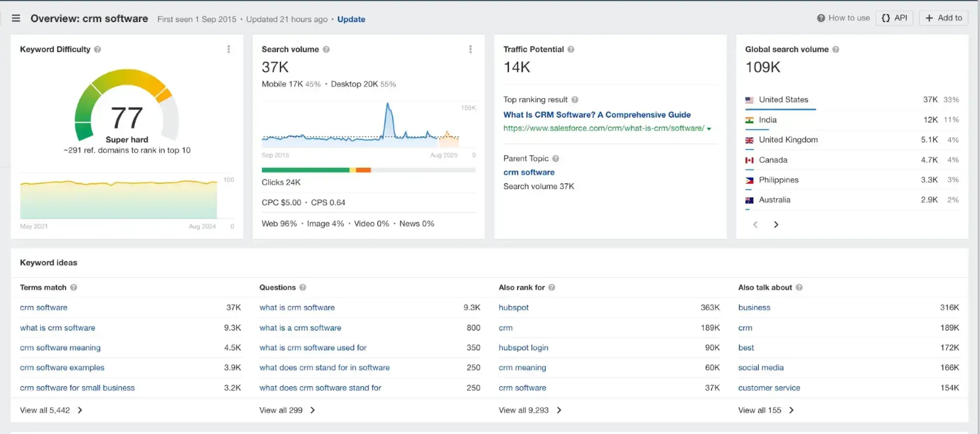The height and width of the screenshot is (434, 980).
Task: Click the Update link
Action: pyautogui.click(x=351, y=20)
